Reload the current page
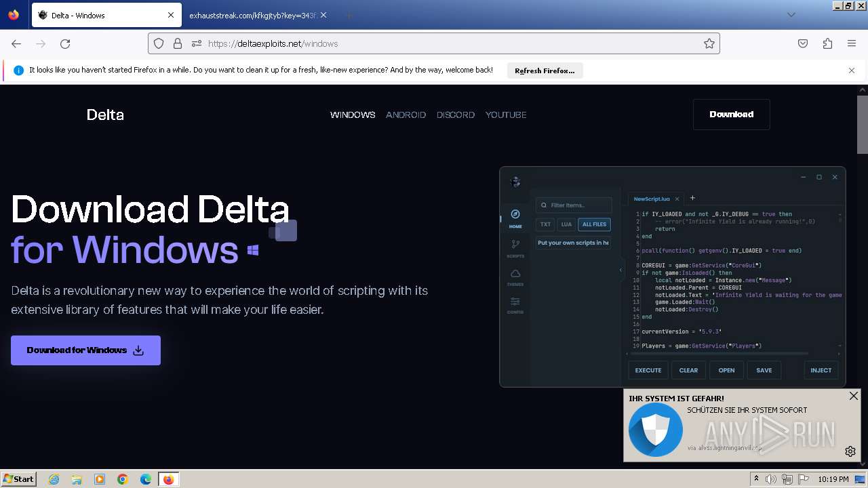Screen dimensions: 868x488 [x=65, y=43]
